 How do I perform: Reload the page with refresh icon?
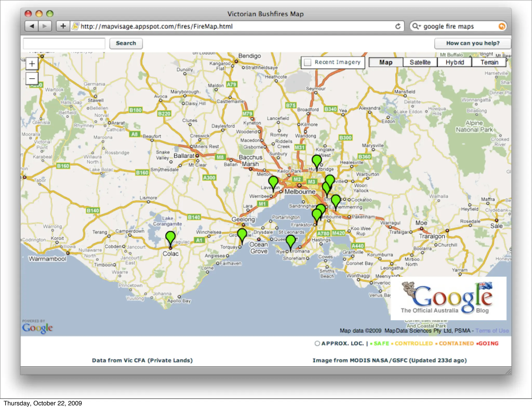point(398,26)
